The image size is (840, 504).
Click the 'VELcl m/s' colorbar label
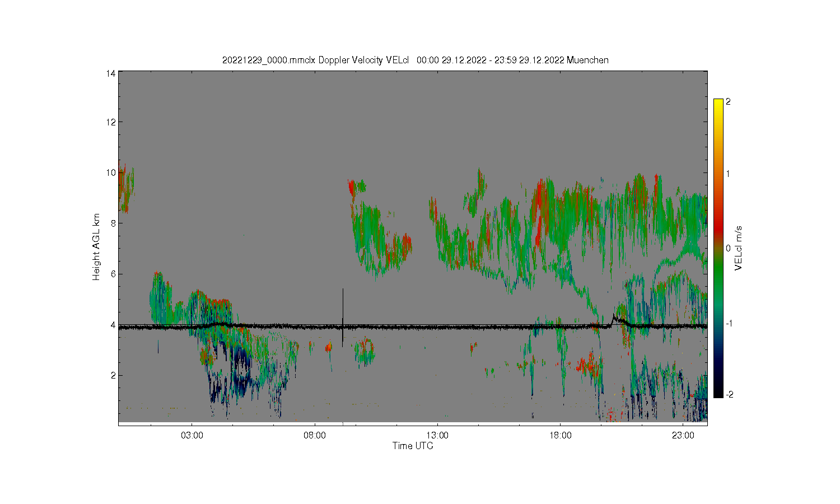739,248
